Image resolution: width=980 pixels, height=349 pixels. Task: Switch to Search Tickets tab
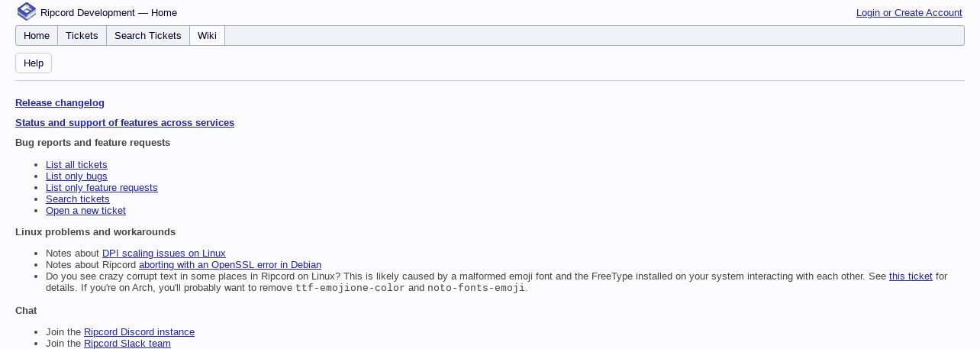(148, 36)
